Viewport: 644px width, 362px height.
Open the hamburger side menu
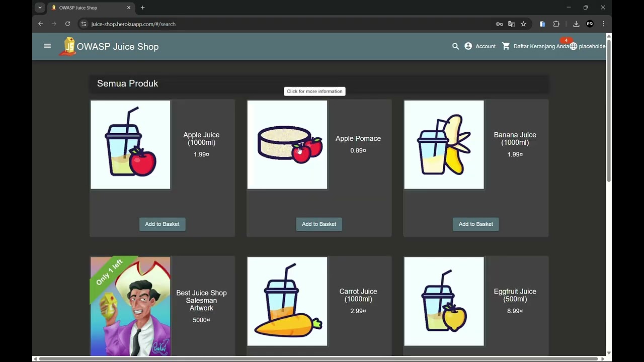pyautogui.click(x=47, y=46)
